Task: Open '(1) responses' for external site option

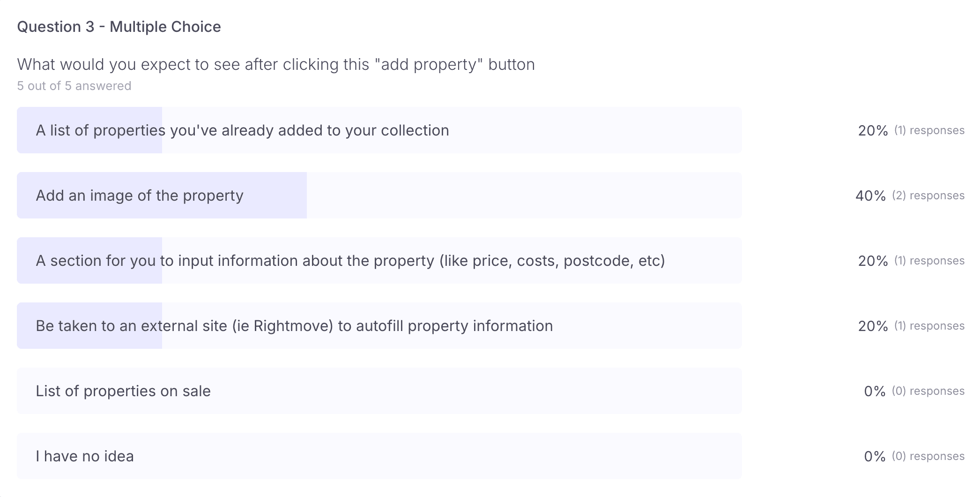Action: coord(929,326)
